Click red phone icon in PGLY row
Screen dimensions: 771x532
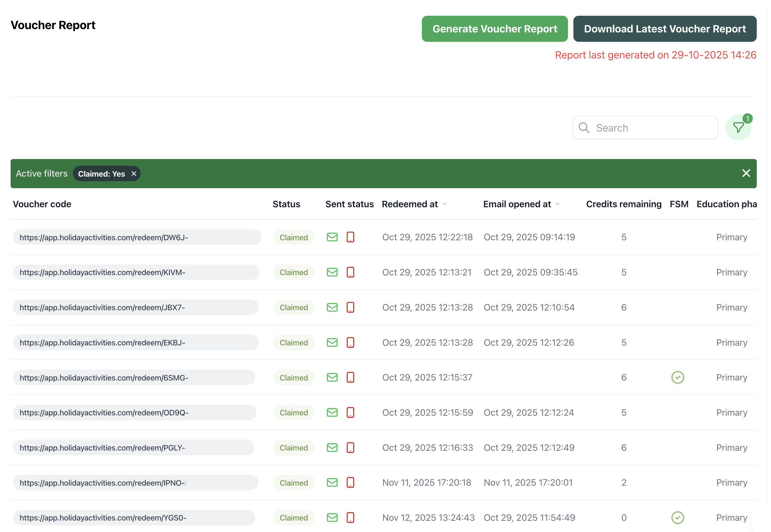click(x=350, y=447)
